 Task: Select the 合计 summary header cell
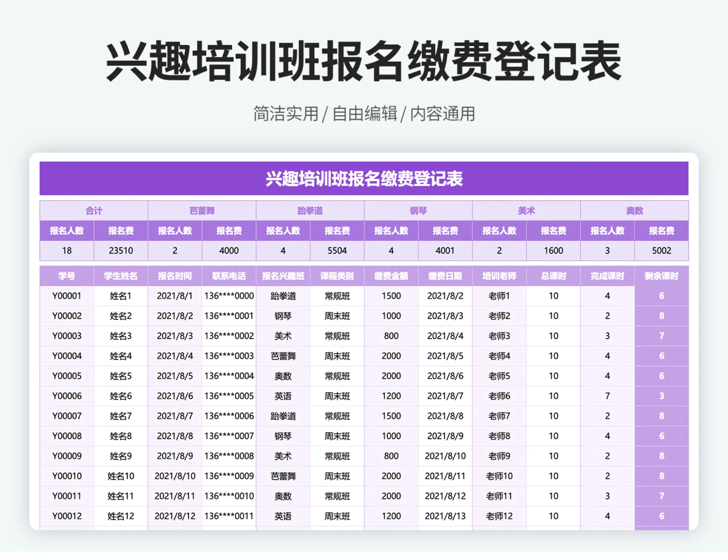click(93, 211)
